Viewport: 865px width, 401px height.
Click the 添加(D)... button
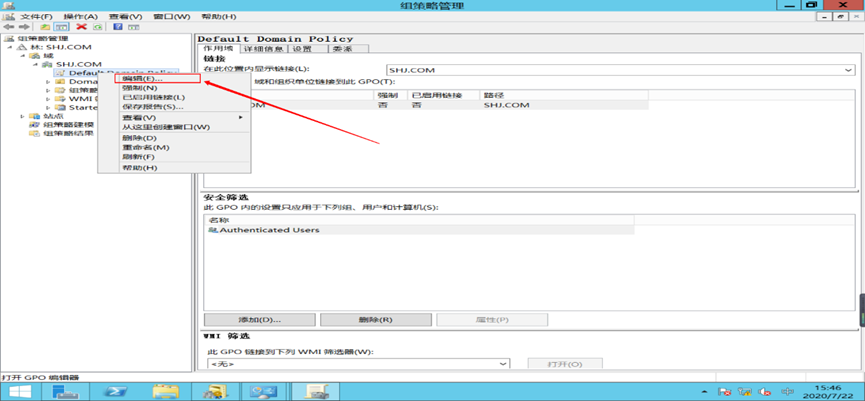[x=259, y=320]
